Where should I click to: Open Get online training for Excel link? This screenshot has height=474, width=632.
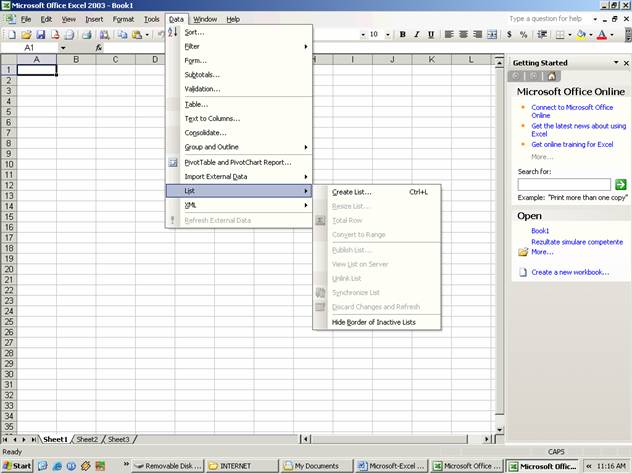[572, 144]
